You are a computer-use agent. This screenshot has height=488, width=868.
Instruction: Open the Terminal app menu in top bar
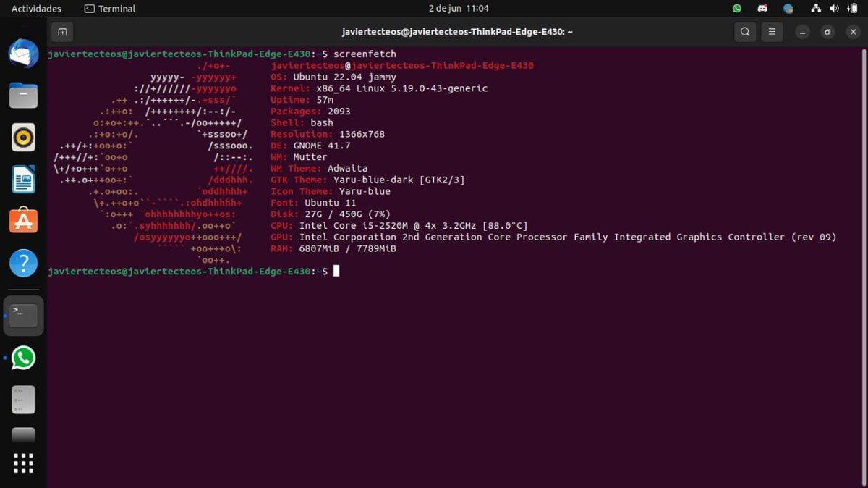tap(110, 9)
